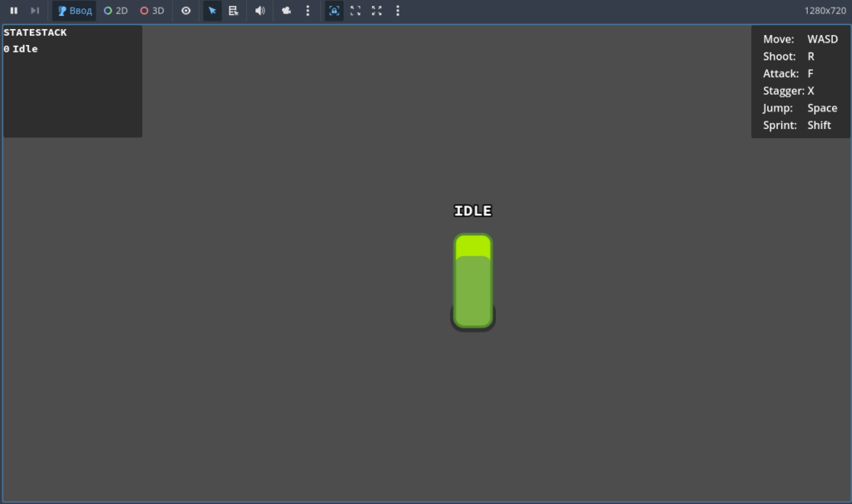The width and height of the screenshot is (852, 504).
Task: Activate the arrow select tool
Action: coord(212,10)
